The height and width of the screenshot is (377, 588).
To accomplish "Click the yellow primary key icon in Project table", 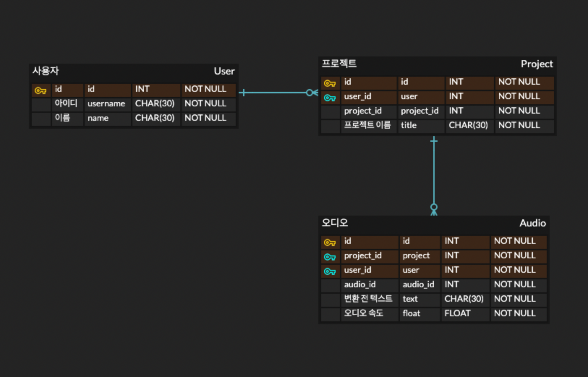I will point(330,83).
